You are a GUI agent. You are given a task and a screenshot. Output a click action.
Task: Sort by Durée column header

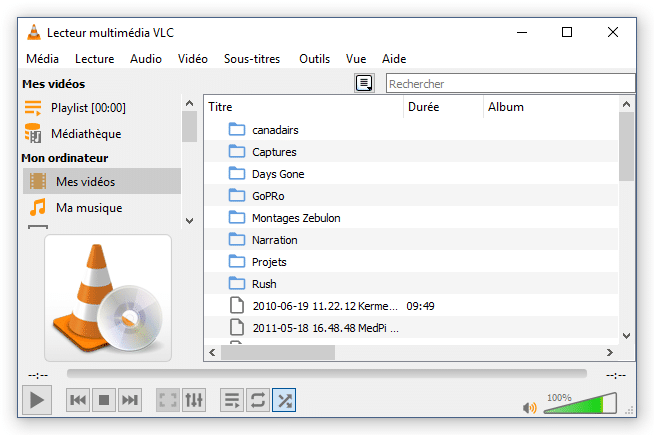pyautogui.click(x=443, y=107)
